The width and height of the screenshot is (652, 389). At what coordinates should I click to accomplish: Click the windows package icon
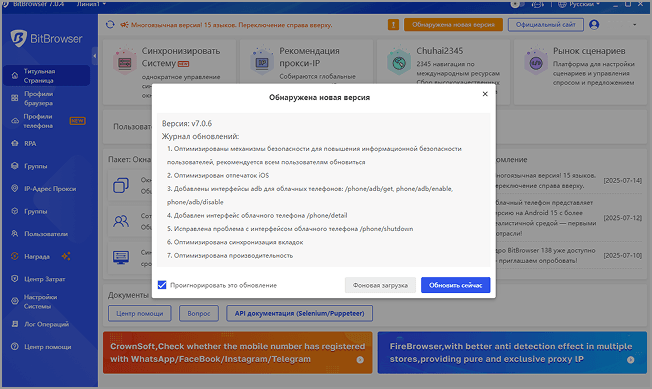[x=121, y=185]
